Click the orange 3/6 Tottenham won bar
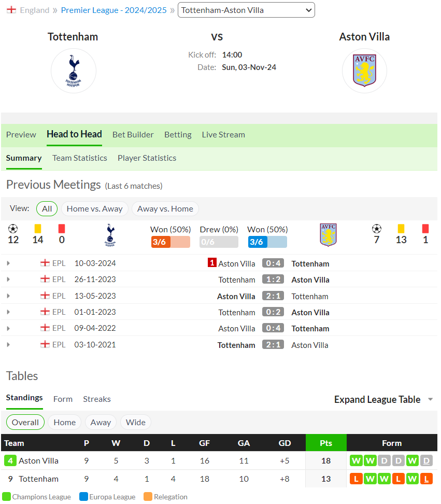 point(170,242)
